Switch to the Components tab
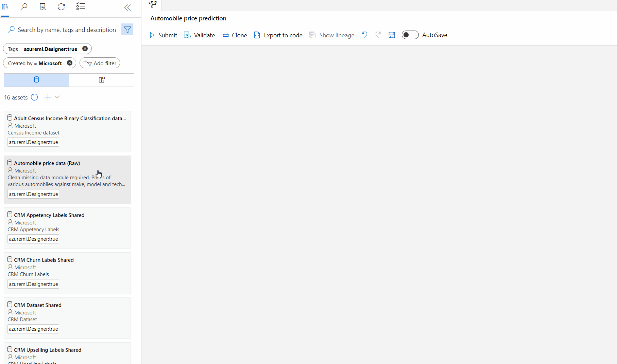Viewport: 617px width, 364px height. pyautogui.click(x=102, y=80)
